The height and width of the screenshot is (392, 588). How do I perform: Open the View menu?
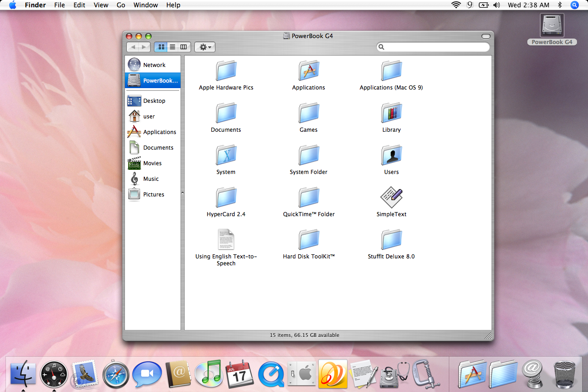click(x=101, y=5)
